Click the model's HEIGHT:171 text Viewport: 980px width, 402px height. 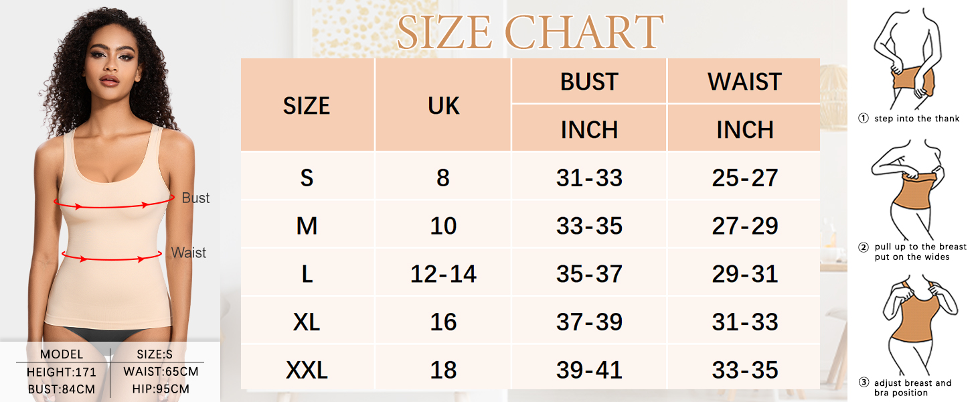pos(62,372)
